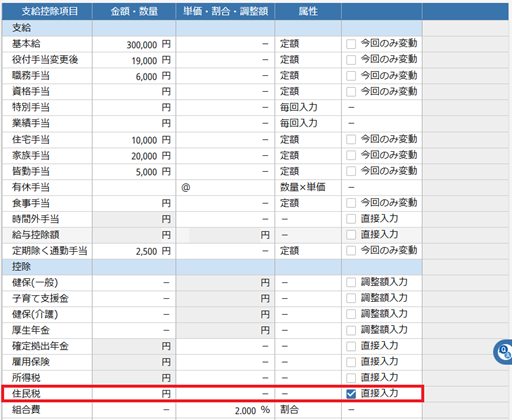Click the 厚生年金 adjustment amount field
The image size is (512, 420).
225,330
